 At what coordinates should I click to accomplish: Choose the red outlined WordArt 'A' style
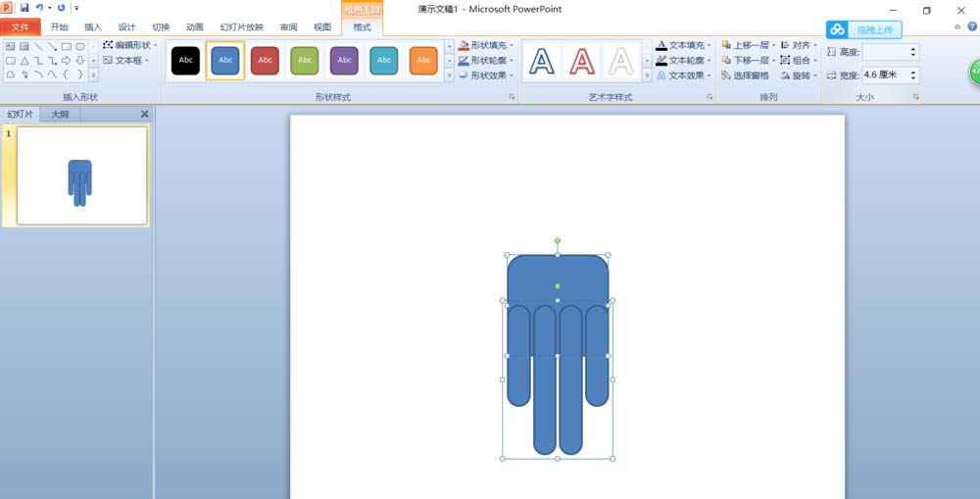[x=582, y=61]
